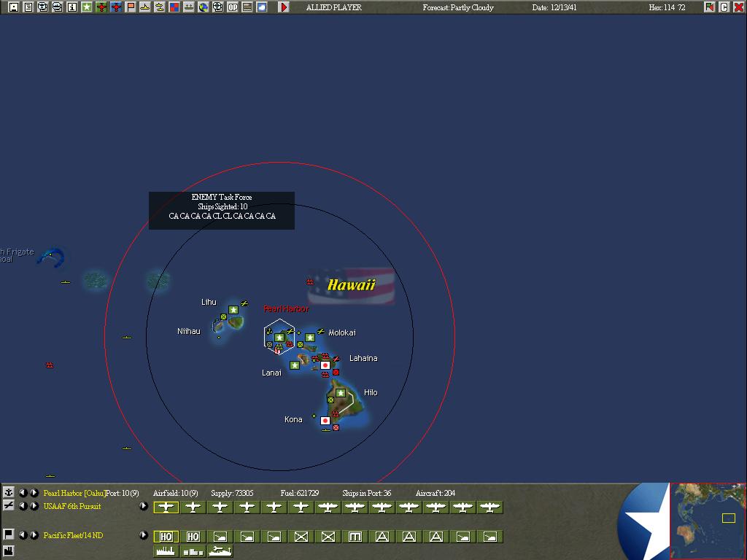The image size is (747, 560).
Task: Open the info 'i' icon in toolbar
Action: tap(72, 7)
